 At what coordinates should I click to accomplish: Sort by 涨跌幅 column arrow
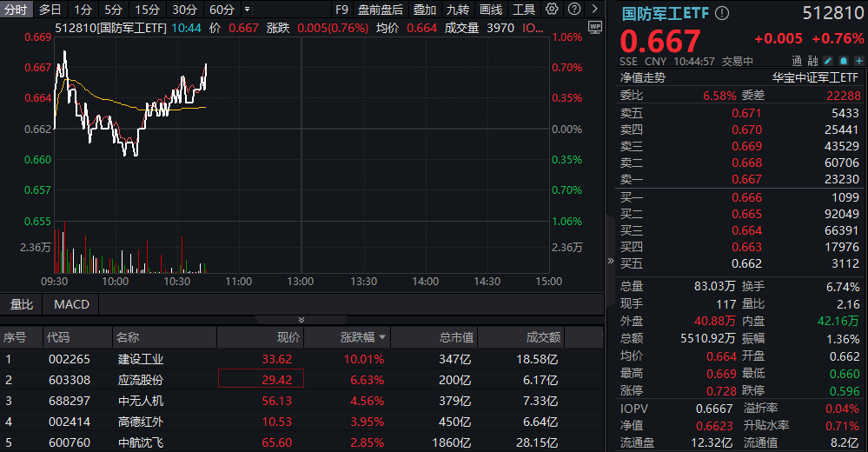pyautogui.click(x=382, y=337)
